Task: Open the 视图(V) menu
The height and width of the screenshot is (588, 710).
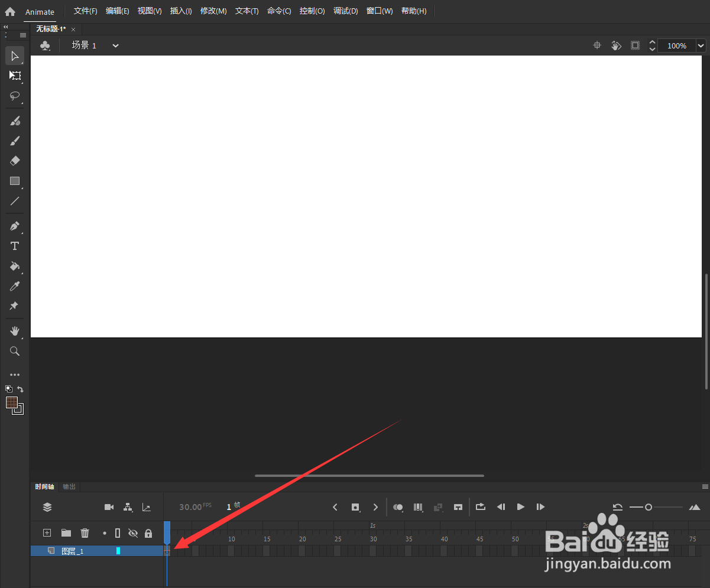Action: click(x=150, y=11)
